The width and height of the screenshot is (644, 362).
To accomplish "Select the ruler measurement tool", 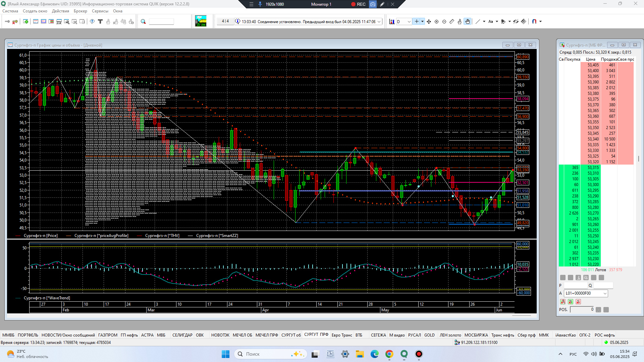I will pos(452,21).
